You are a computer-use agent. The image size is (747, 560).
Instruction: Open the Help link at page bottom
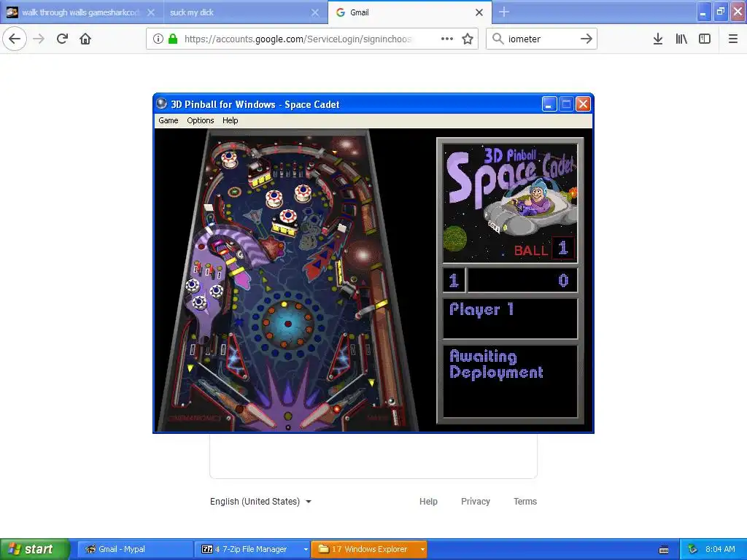click(x=428, y=502)
